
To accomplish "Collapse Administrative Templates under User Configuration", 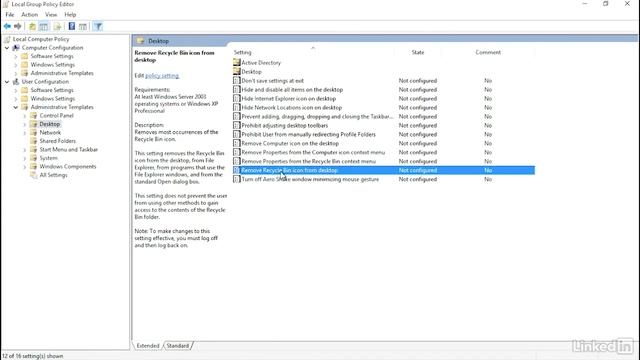I will (x=16, y=107).
